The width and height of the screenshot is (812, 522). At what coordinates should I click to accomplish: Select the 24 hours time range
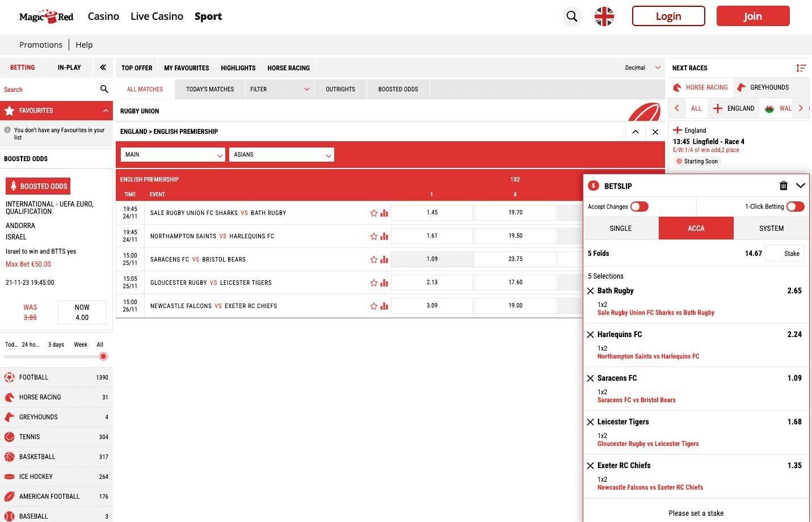tap(31, 344)
